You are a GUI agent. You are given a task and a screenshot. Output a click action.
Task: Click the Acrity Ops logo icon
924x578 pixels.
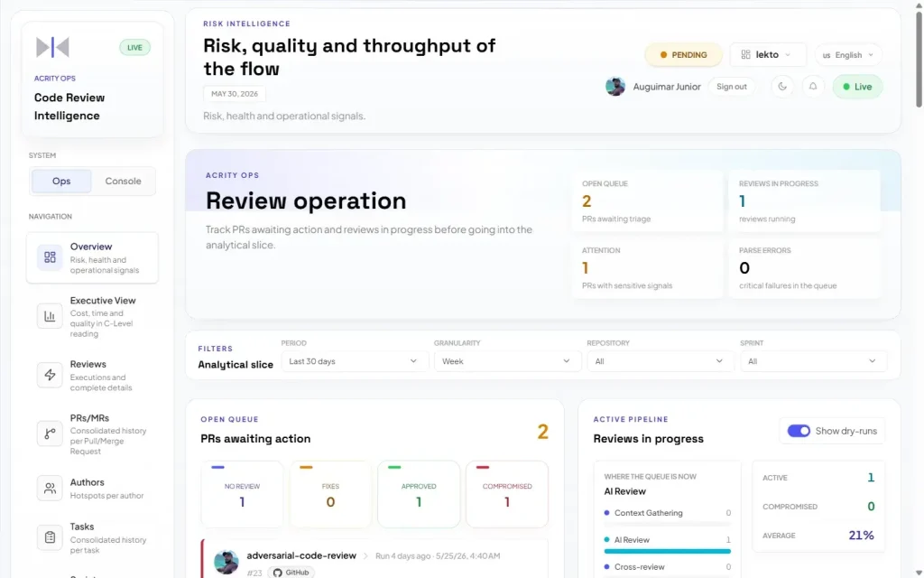coord(52,47)
